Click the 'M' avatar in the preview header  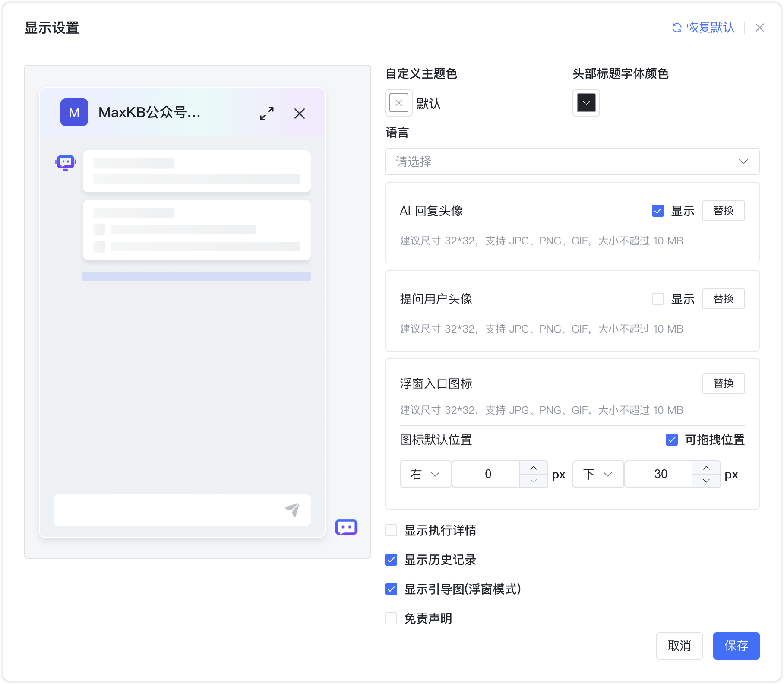point(74,112)
